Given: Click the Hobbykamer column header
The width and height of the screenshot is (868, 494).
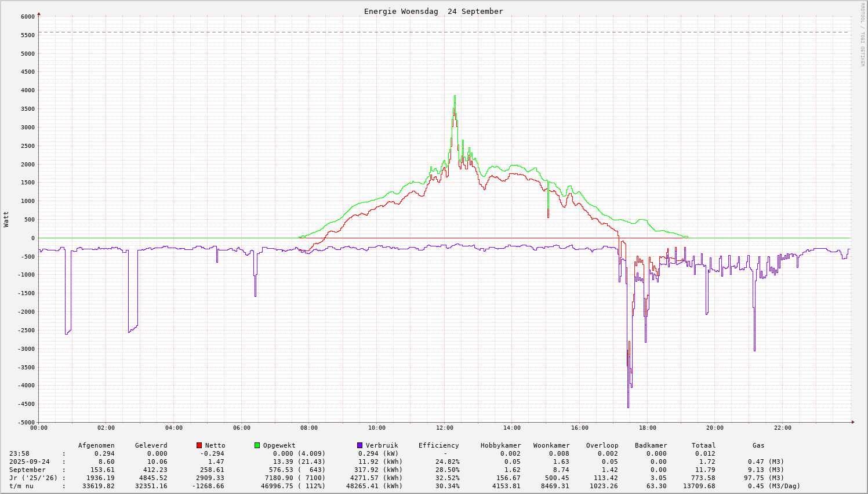Looking at the screenshot, I should coord(500,445).
